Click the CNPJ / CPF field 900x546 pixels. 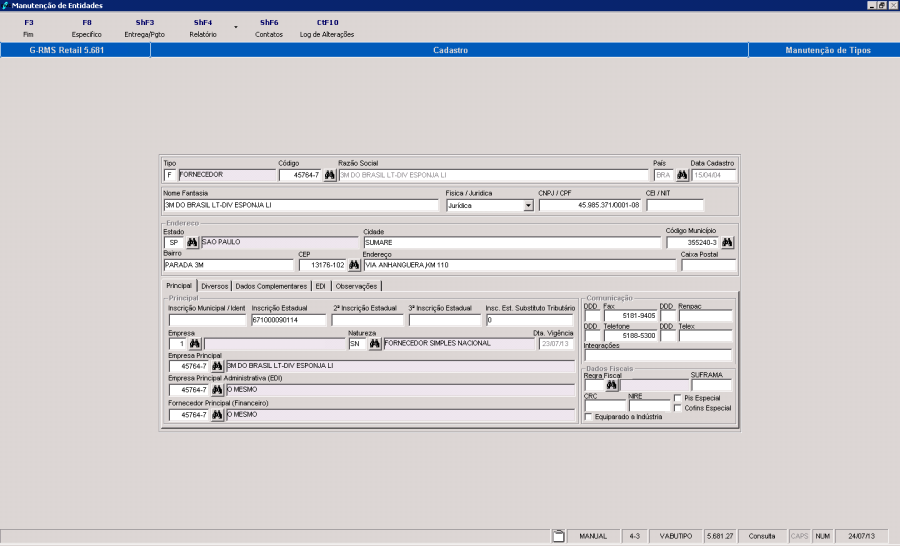(590, 205)
